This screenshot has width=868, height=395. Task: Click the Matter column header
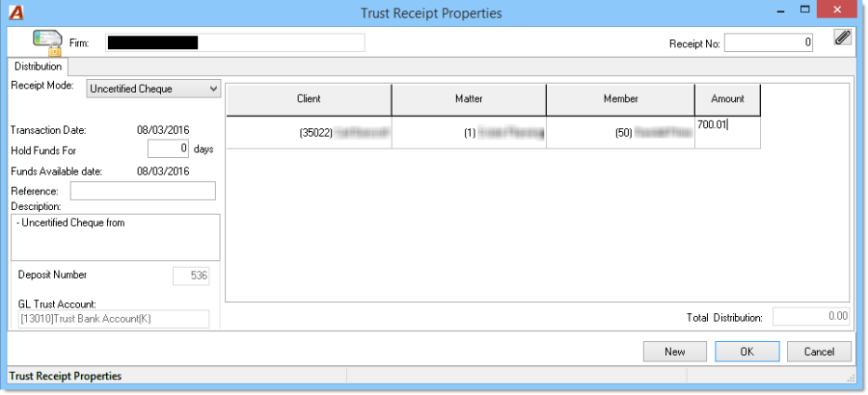(469, 99)
